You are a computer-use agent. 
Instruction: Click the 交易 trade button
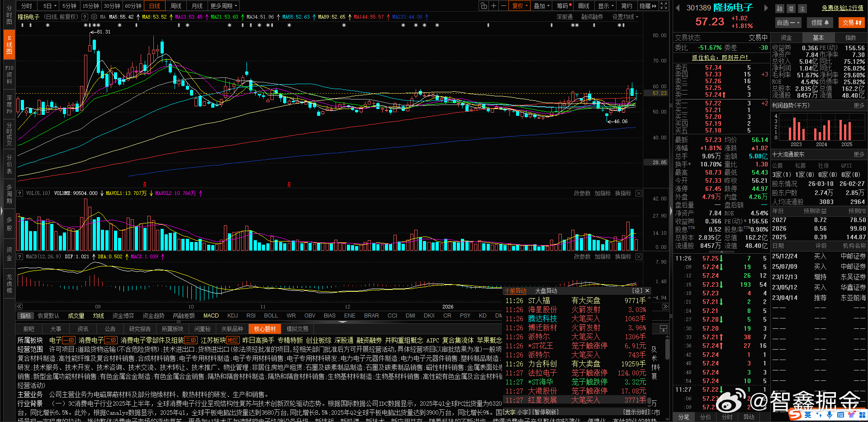coord(852,22)
